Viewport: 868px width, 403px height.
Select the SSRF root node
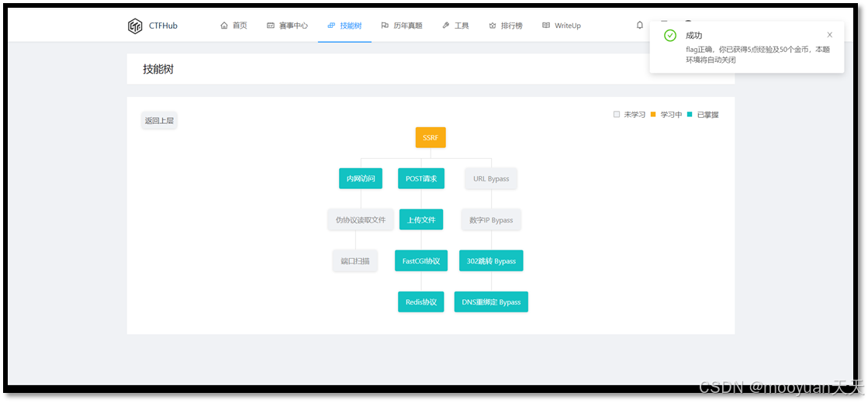tap(431, 138)
